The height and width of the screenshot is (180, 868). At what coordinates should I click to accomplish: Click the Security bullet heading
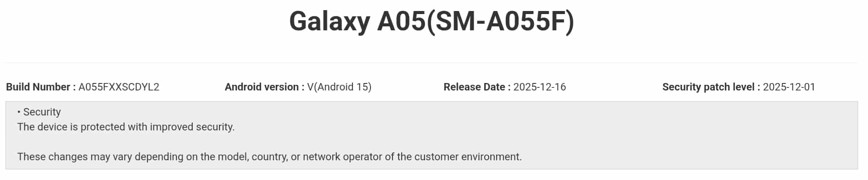(x=42, y=112)
